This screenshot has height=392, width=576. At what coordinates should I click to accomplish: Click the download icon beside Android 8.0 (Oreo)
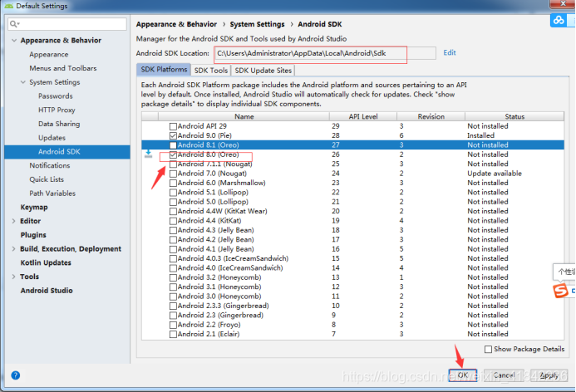coord(149,154)
